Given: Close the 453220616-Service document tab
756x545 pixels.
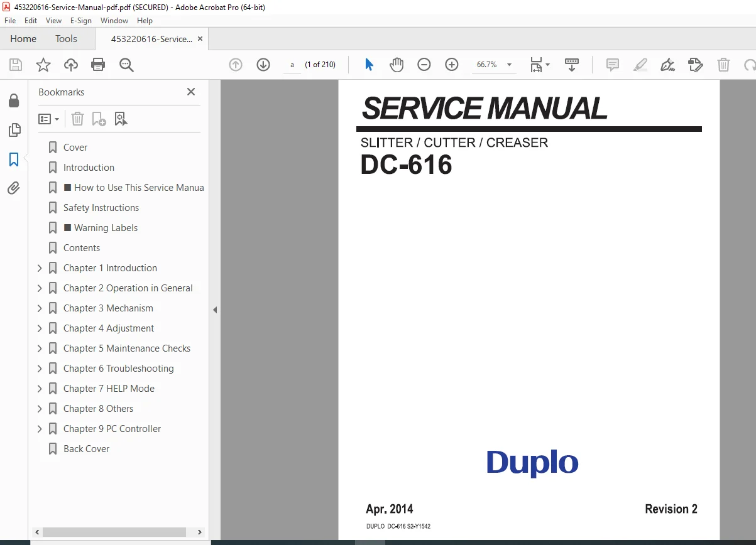Looking at the screenshot, I should coord(200,39).
